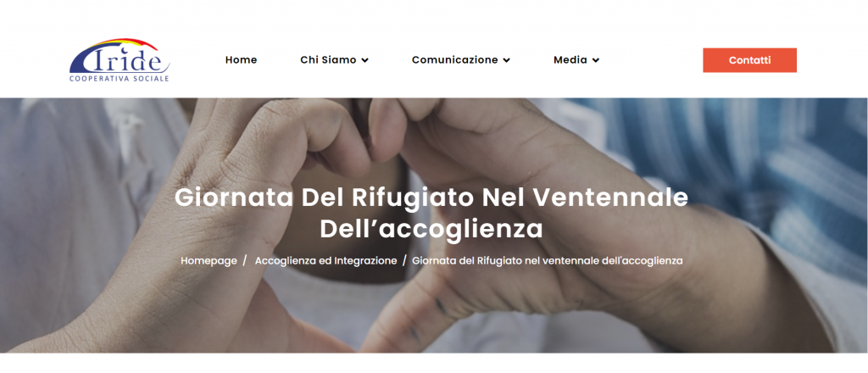Select the Comunicazione menu label
This screenshot has height=373, width=868.
click(454, 60)
